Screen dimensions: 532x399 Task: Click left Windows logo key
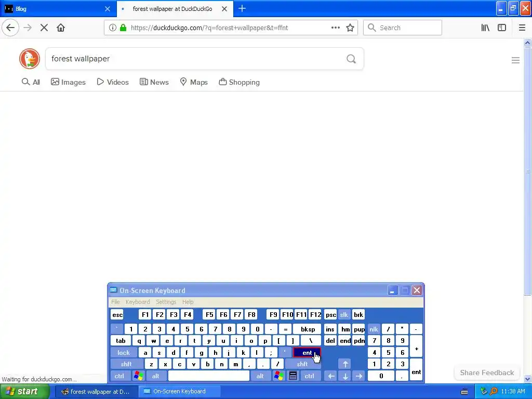(138, 376)
